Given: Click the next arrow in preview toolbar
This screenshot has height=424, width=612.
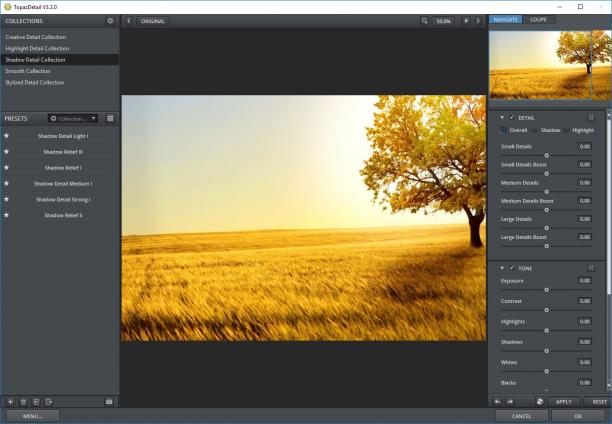Looking at the screenshot, I should 478,21.
